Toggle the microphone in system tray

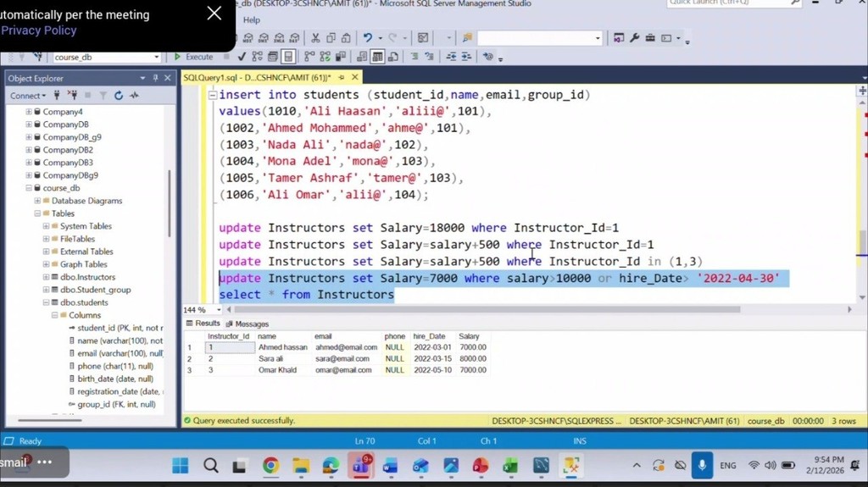pos(702,465)
